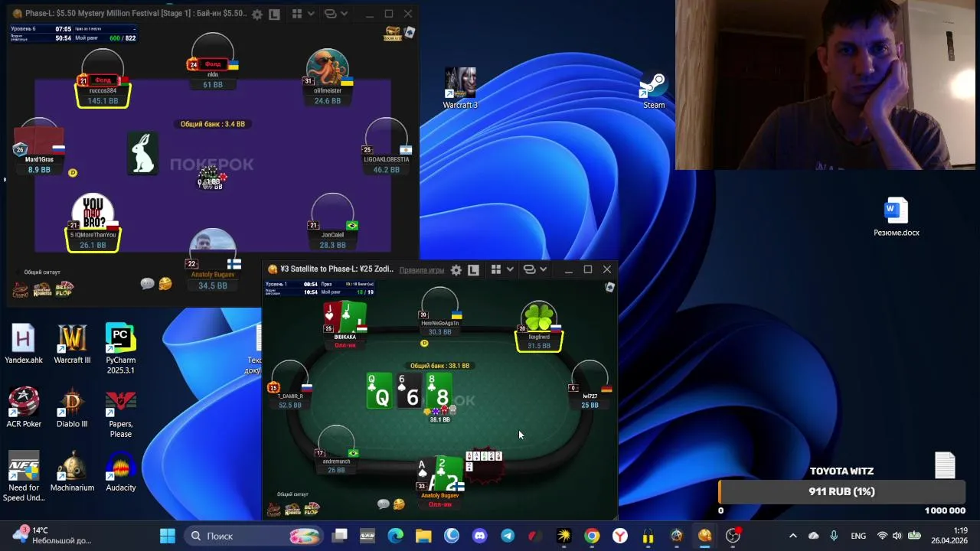
Task: Open Machinarium desktop shortcut
Action: click(x=72, y=471)
